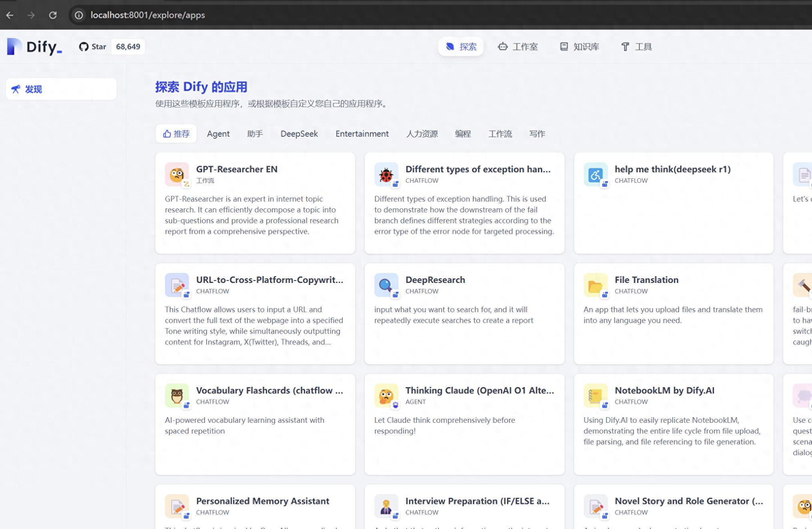Click the GPT-Reasearcher description text
This screenshot has width=812, height=529.
(251, 215)
